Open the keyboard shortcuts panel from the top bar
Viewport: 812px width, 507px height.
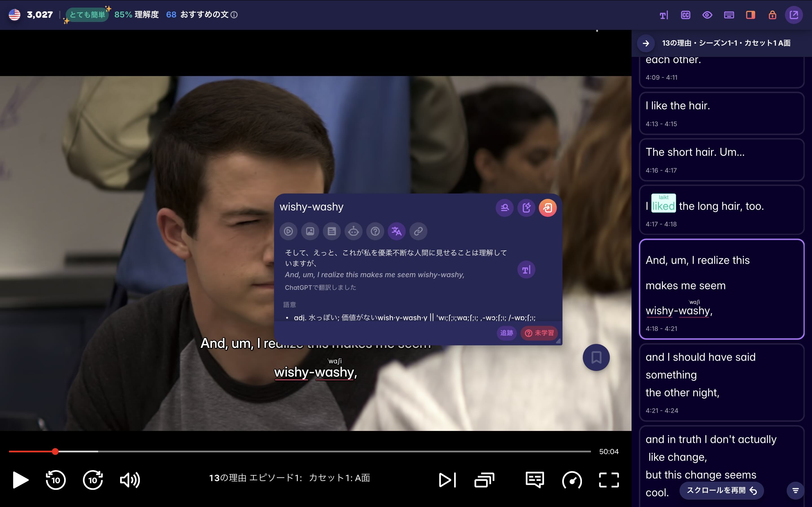(x=729, y=15)
